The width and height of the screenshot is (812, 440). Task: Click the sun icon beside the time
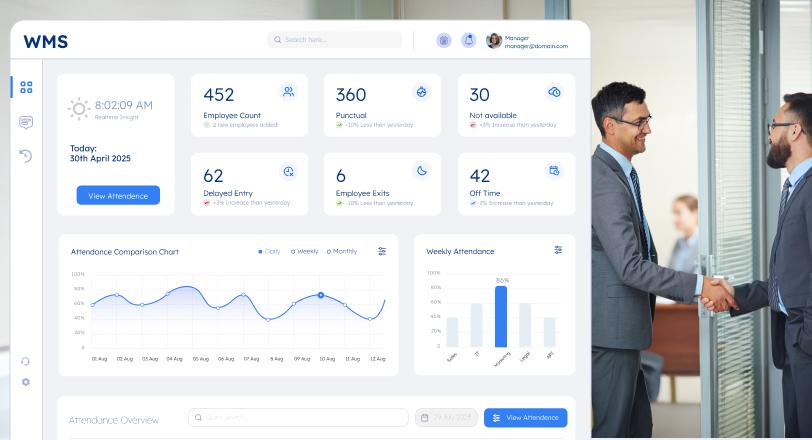pyautogui.click(x=79, y=108)
